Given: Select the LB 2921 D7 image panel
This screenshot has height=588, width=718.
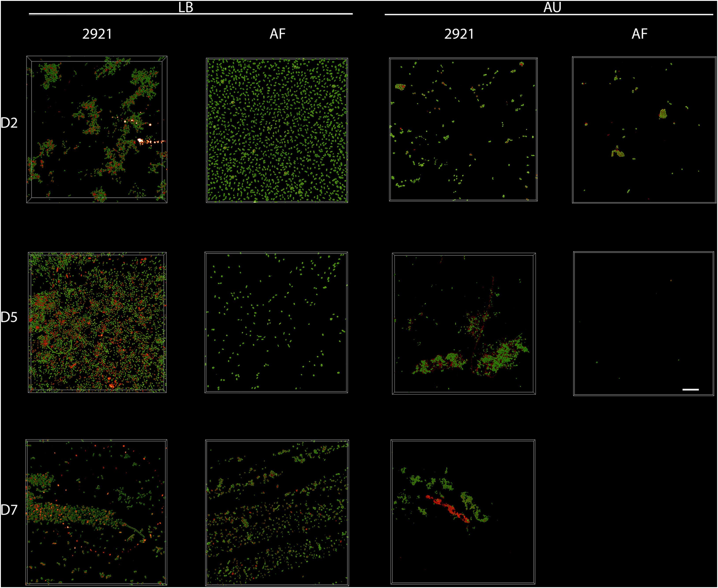Looking at the screenshot, I should click(97, 512).
